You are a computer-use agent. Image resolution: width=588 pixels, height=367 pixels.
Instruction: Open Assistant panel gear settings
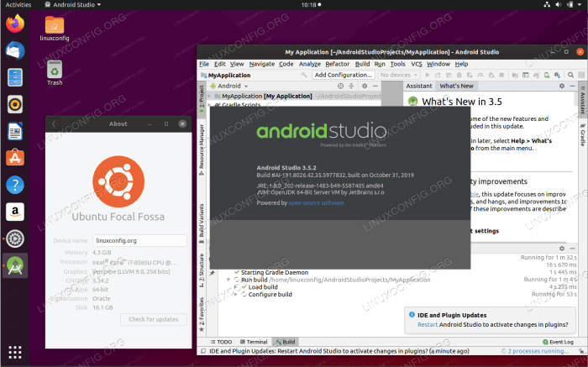562,86
